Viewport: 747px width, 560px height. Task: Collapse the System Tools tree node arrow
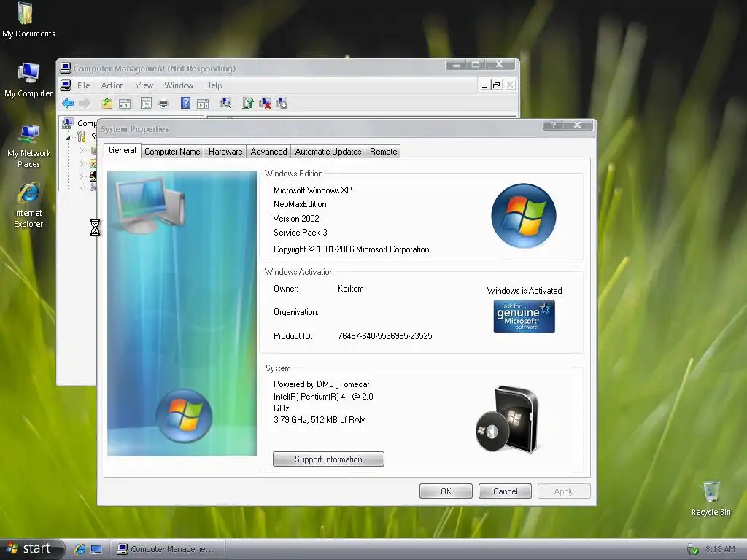point(68,138)
